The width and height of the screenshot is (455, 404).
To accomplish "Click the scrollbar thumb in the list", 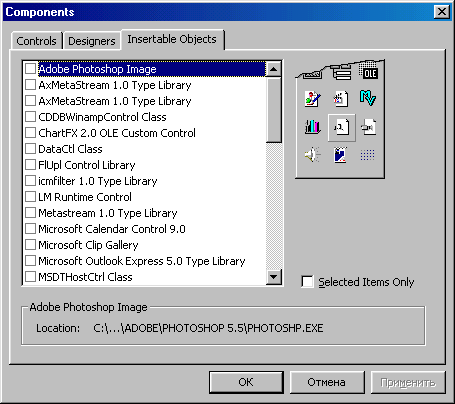I will tap(274, 110).
